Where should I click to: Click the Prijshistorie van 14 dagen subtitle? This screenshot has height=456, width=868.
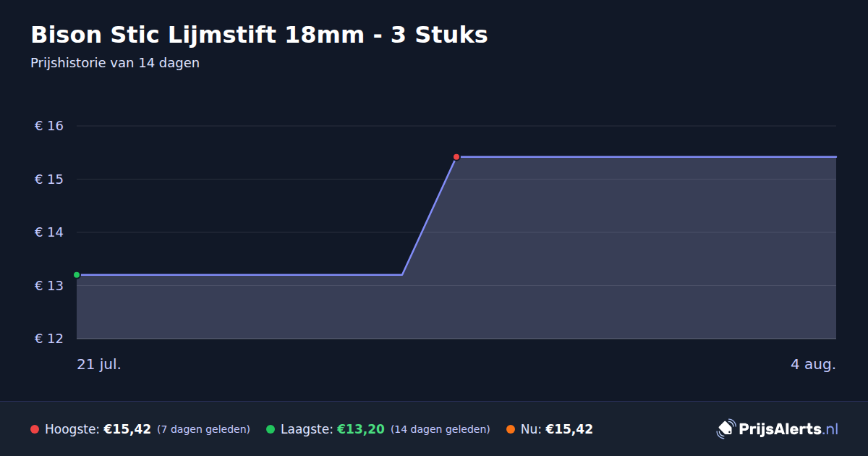[x=115, y=63]
